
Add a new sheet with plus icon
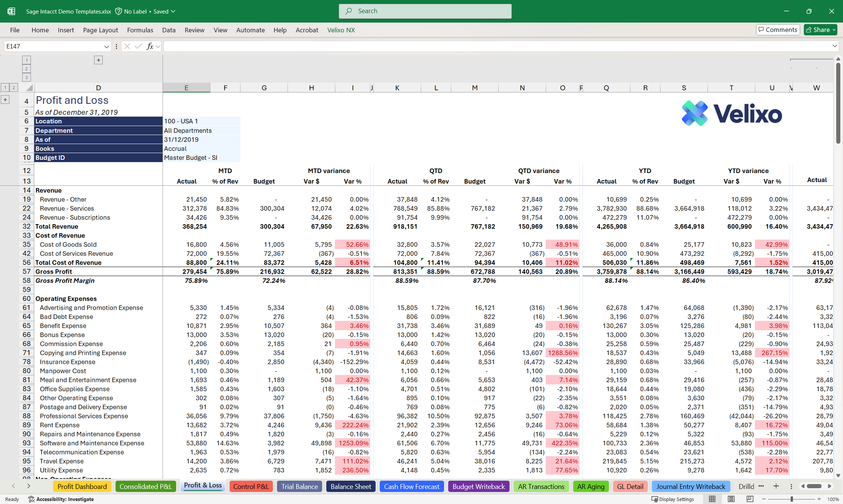click(x=776, y=486)
